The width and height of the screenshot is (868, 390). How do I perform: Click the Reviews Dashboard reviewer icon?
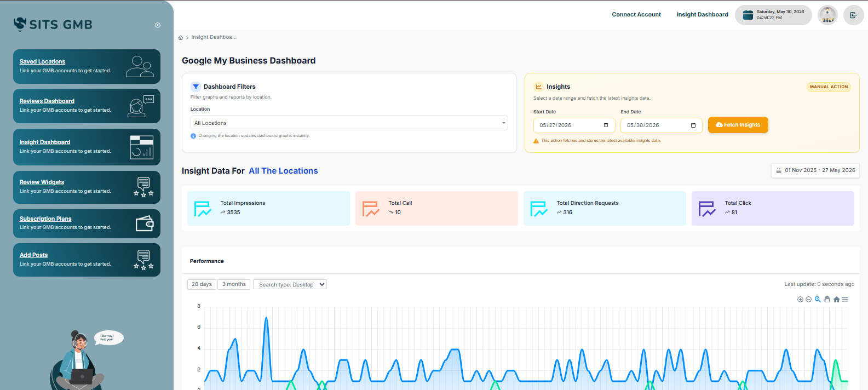(141, 106)
